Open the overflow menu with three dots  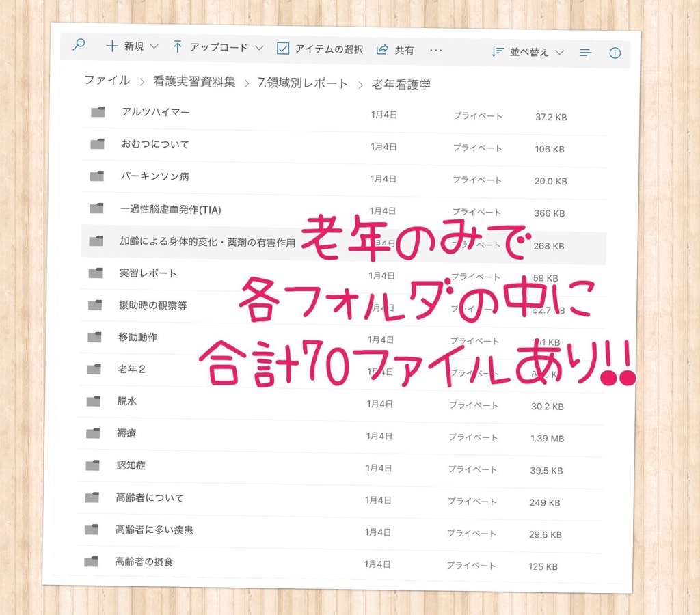435,49
